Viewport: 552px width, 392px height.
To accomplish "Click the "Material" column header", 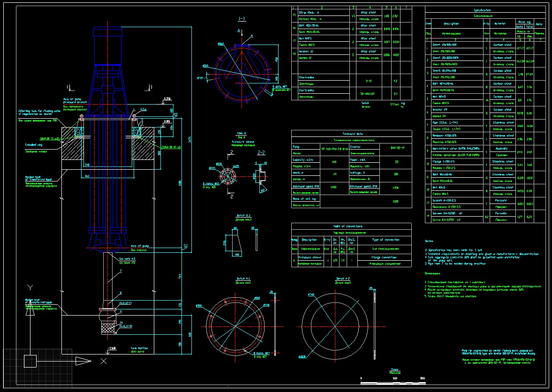I will click(x=500, y=24).
